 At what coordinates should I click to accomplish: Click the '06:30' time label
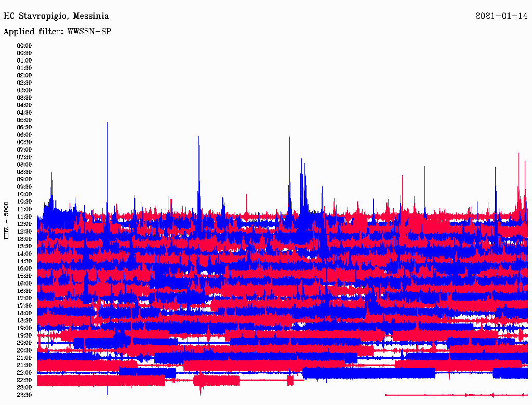coord(24,142)
